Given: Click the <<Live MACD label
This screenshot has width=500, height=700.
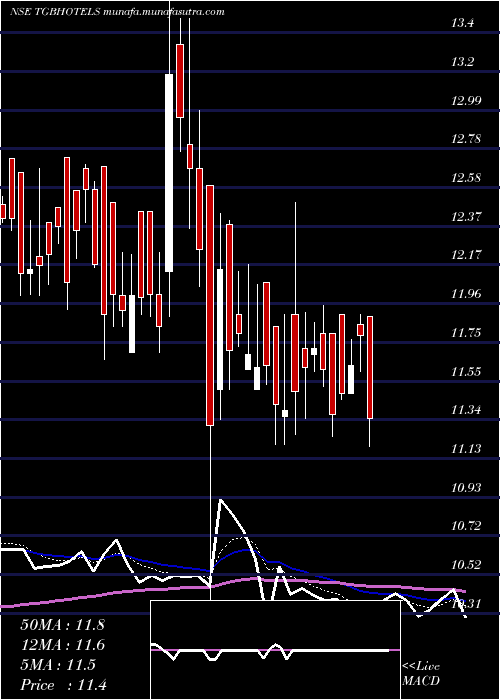Looking at the screenshot, I should pyautogui.click(x=421, y=674).
